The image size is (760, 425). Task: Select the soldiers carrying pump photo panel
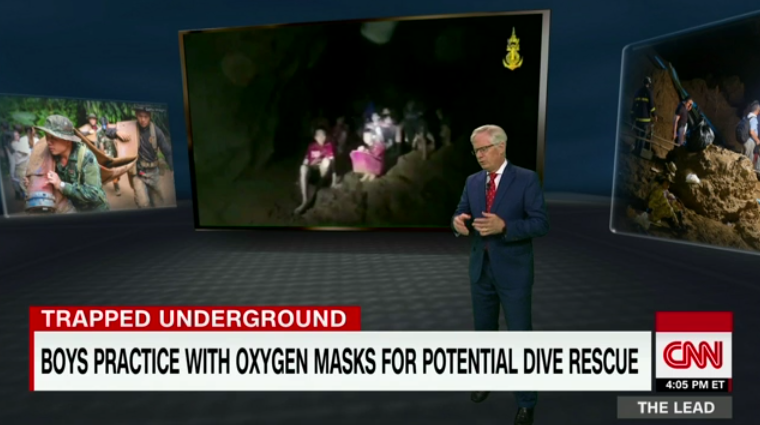[x=86, y=154]
